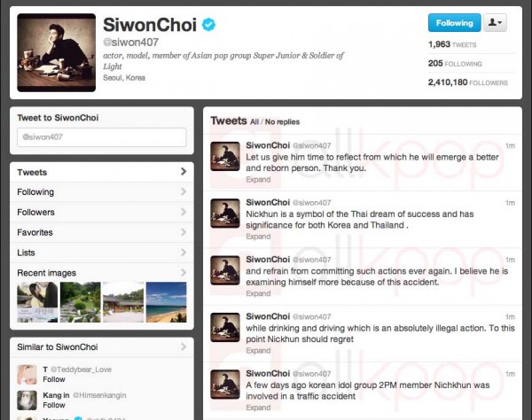Expand the tweet about giving him time
Screen dimensions: 532x420
coord(258,180)
